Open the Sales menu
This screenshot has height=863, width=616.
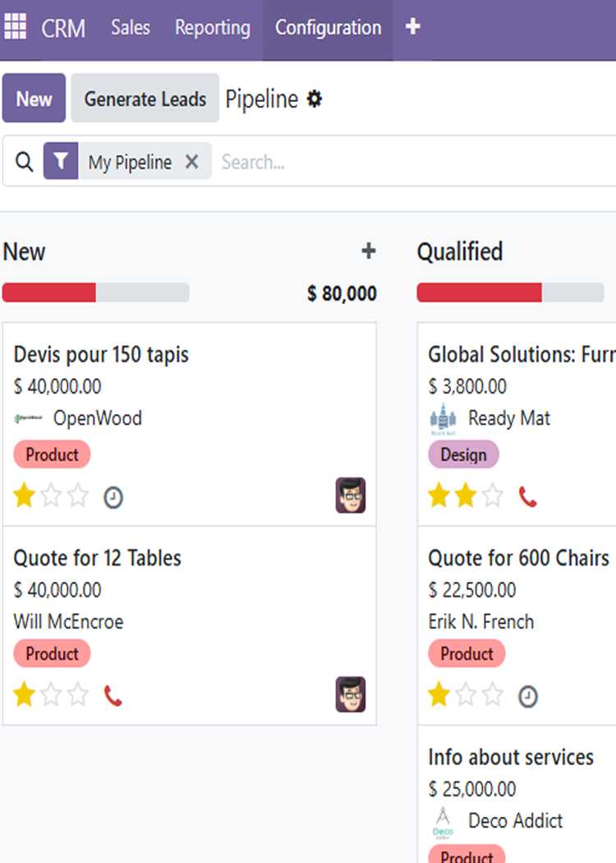click(131, 28)
